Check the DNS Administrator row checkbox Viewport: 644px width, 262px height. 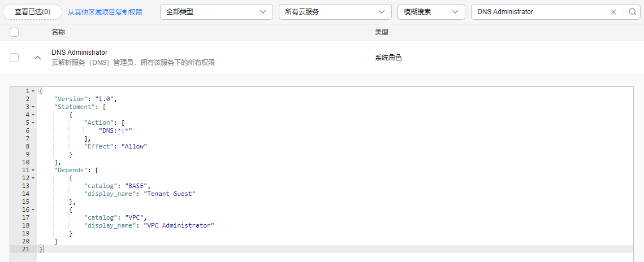(x=14, y=58)
